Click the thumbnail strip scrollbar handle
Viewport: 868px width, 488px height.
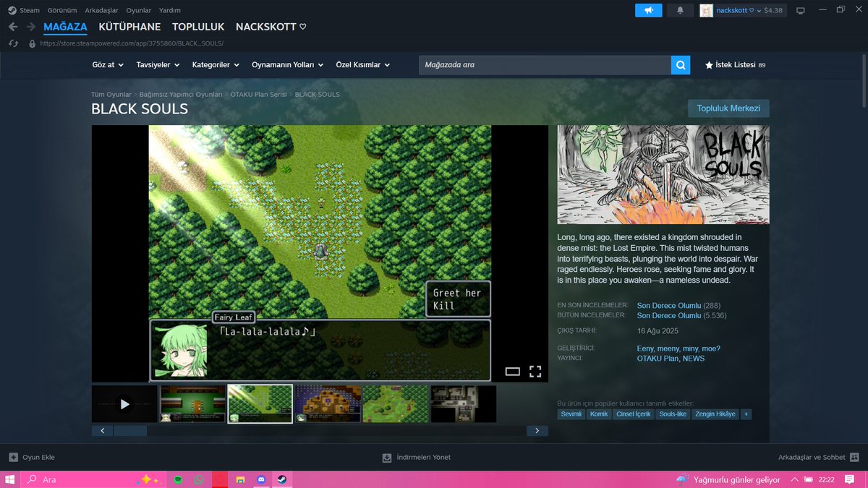130,431
